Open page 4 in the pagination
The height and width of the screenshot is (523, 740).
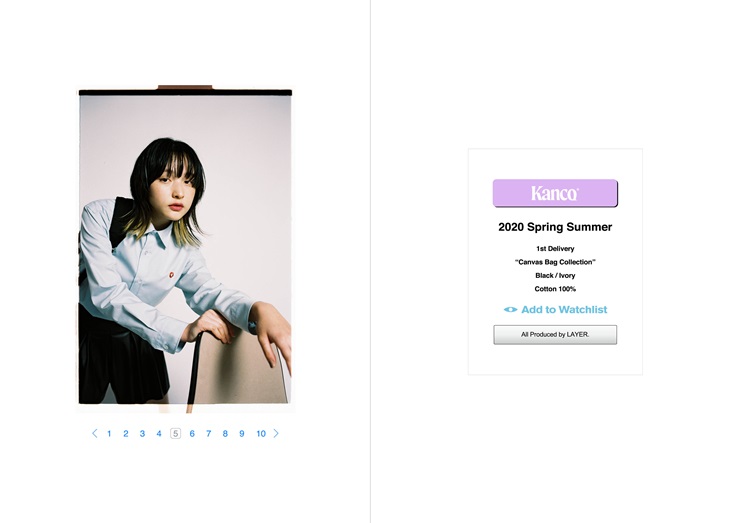[159, 433]
